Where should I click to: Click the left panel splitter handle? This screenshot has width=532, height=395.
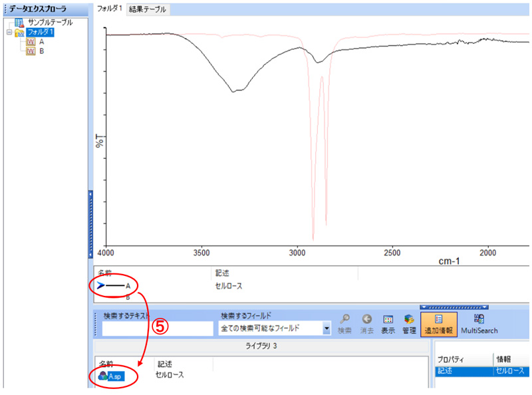(90, 223)
